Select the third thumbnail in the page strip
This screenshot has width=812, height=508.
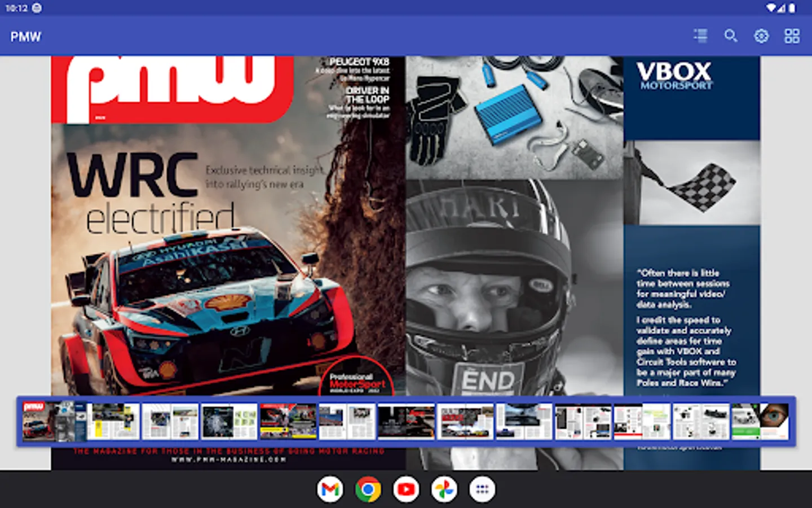point(170,421)
